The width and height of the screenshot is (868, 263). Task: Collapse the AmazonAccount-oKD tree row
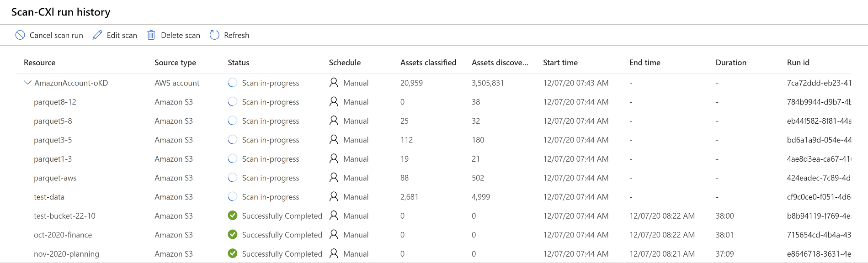(x=27, y=83)
